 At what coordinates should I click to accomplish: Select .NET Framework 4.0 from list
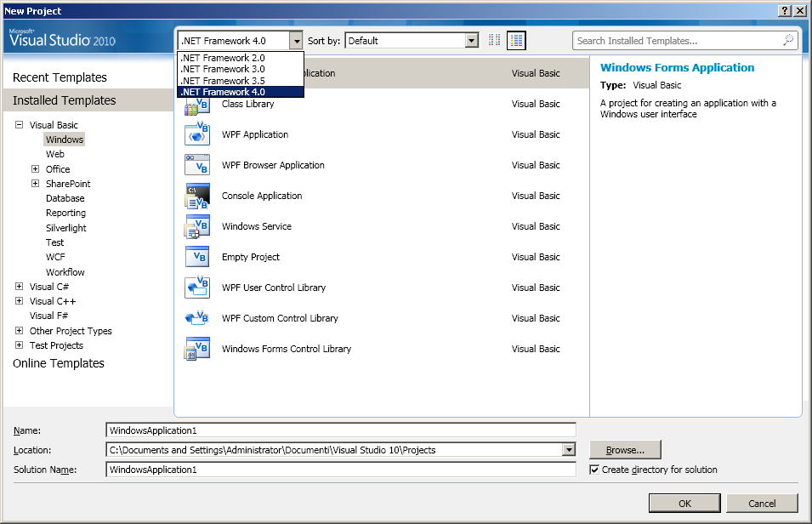coord(241,92)
